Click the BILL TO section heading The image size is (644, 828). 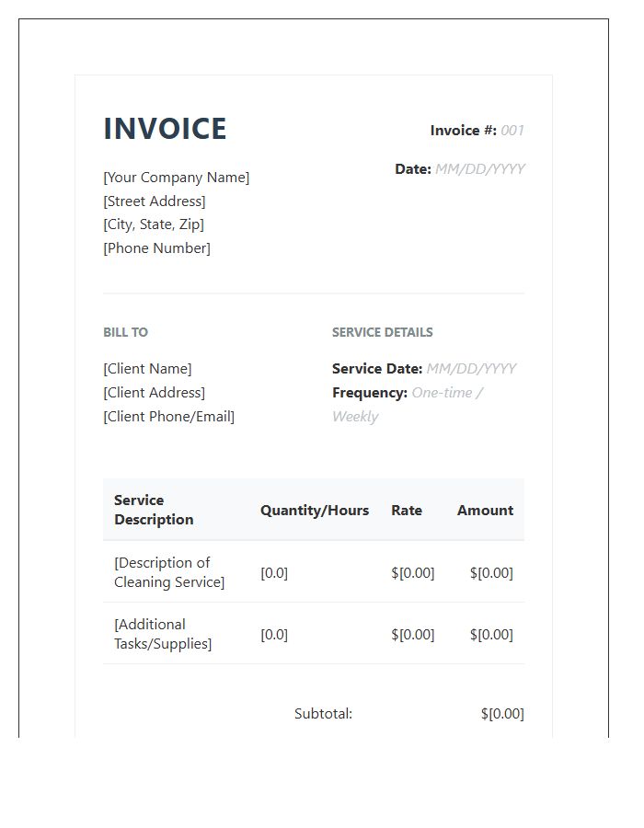[x=126, y=332]
